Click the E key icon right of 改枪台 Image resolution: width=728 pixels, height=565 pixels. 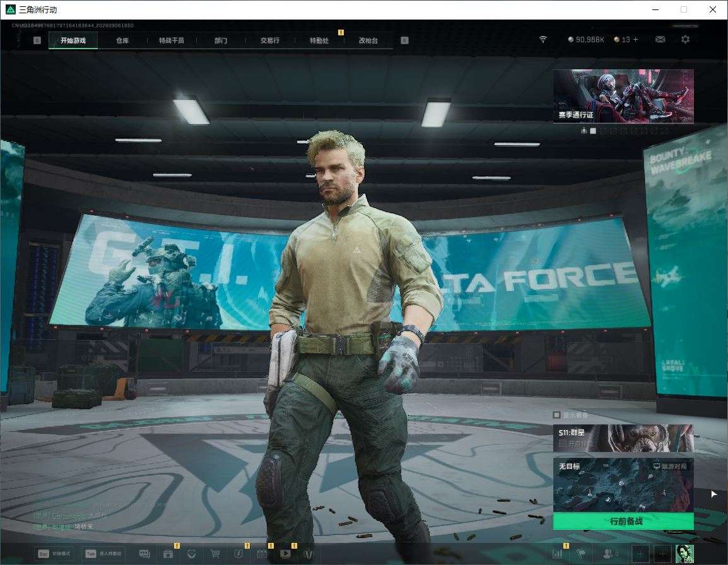click(404, 40)
